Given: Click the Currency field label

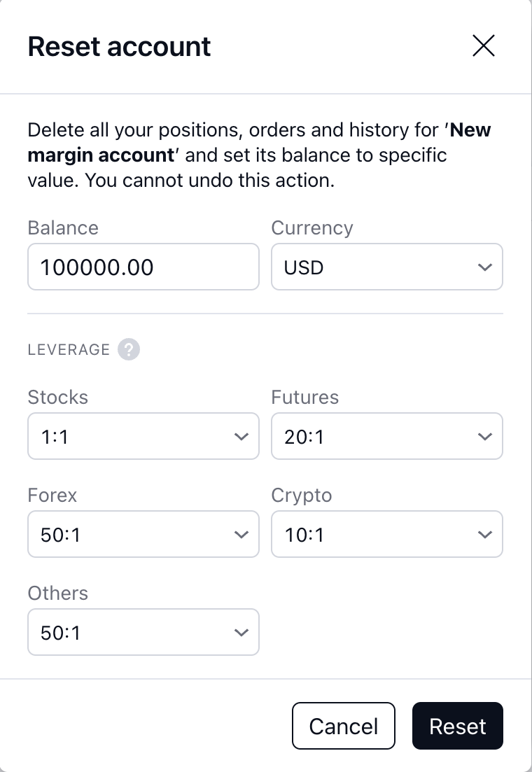Looking at the screenshot, I should pyautogui.click(x=312, y=228).
